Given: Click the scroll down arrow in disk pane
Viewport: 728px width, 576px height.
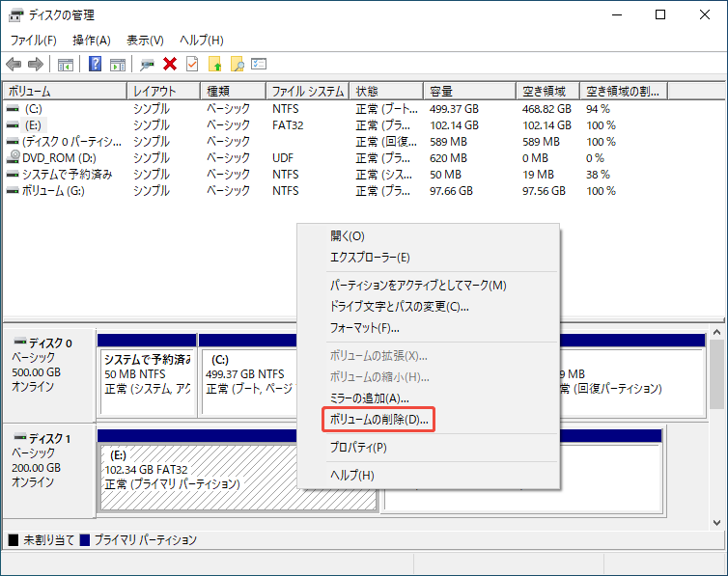Looking at the screenshot, I should click(x=716, y=523).
